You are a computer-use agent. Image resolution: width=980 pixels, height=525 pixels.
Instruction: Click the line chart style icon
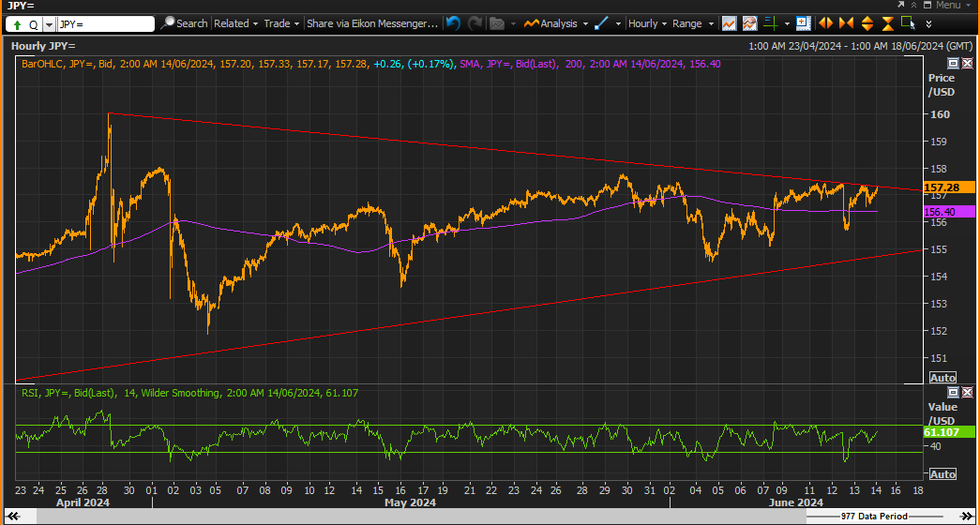click(728, 23)
